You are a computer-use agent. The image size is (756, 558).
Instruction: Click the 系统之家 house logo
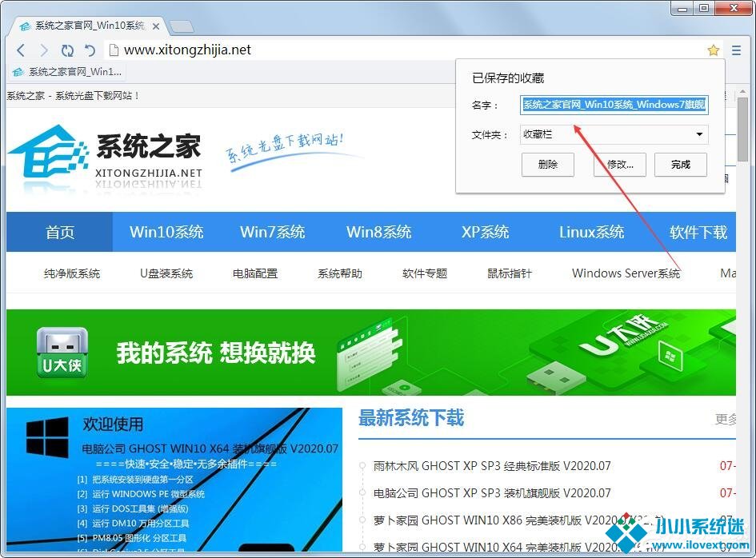pyautogui.click(x=48, y=150)
